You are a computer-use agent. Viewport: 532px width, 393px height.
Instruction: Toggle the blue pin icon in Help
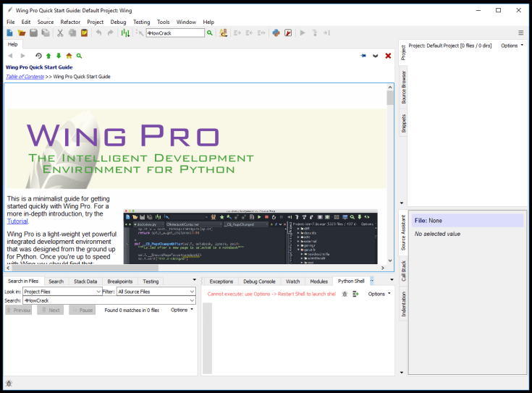coord(363,56)
